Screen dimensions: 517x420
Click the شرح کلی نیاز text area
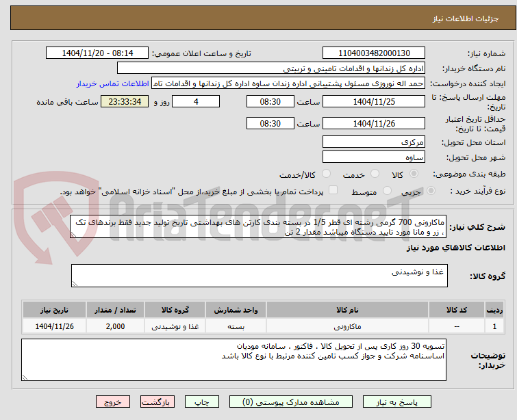(x=258, y=227)
